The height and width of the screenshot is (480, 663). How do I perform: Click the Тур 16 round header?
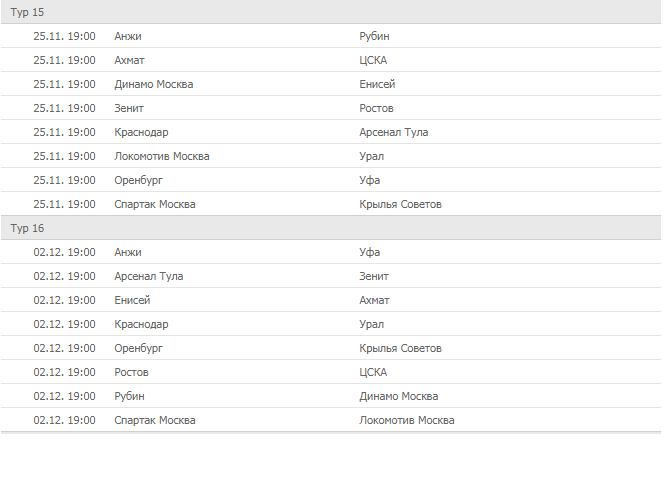click(27, 228)
